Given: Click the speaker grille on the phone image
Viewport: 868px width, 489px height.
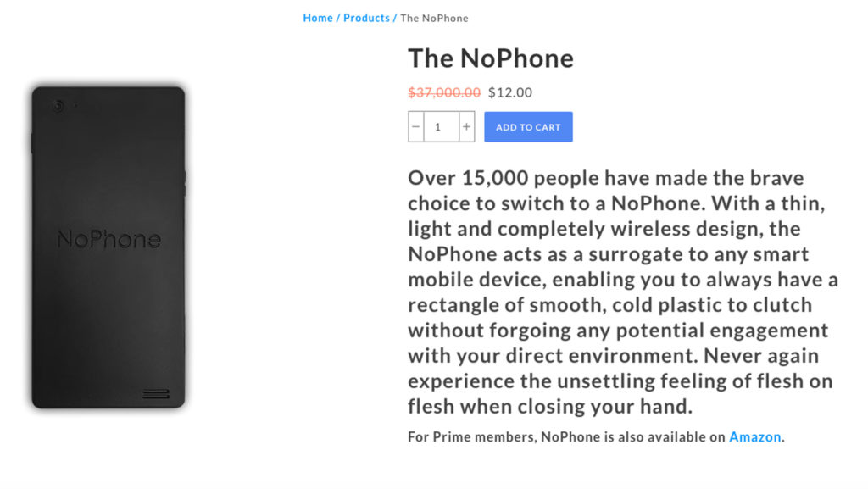Looking at the screenshot, I should click(x=156, y=394).
